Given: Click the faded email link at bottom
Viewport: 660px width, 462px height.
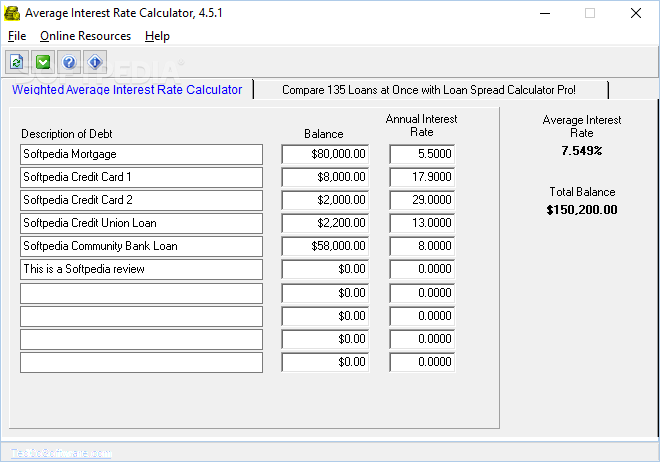Looking at the screenshot, I should pos(61,453).
